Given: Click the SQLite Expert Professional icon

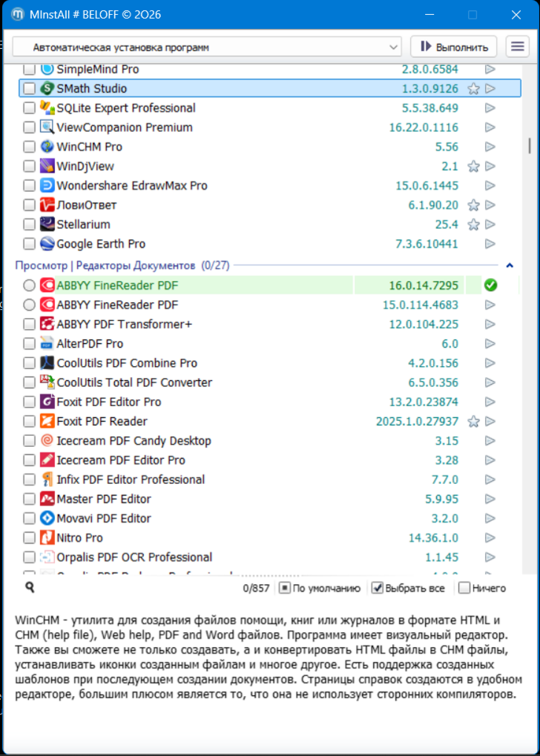Looking at the screenshot, I should pos(47,108).
